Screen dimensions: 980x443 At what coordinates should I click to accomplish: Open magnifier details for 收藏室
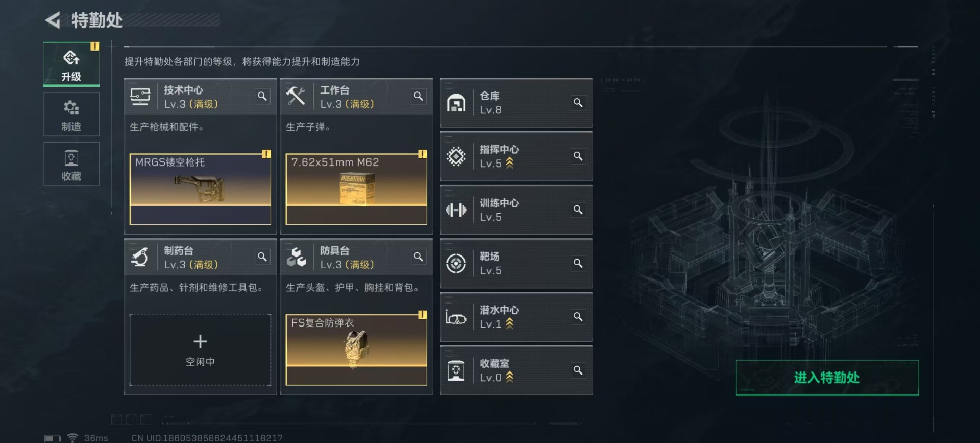tap(578, 370)
